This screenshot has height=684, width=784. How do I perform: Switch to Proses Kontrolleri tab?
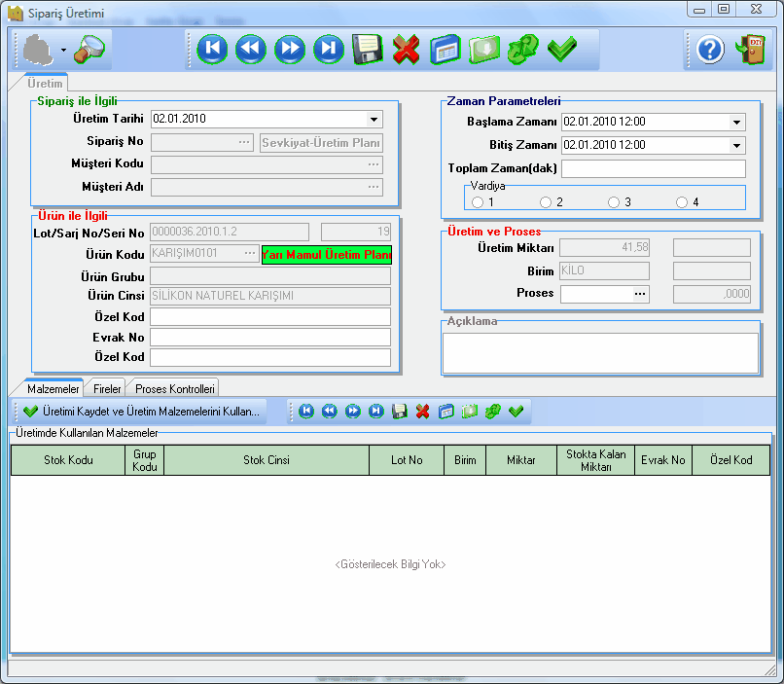pos(174,388)
